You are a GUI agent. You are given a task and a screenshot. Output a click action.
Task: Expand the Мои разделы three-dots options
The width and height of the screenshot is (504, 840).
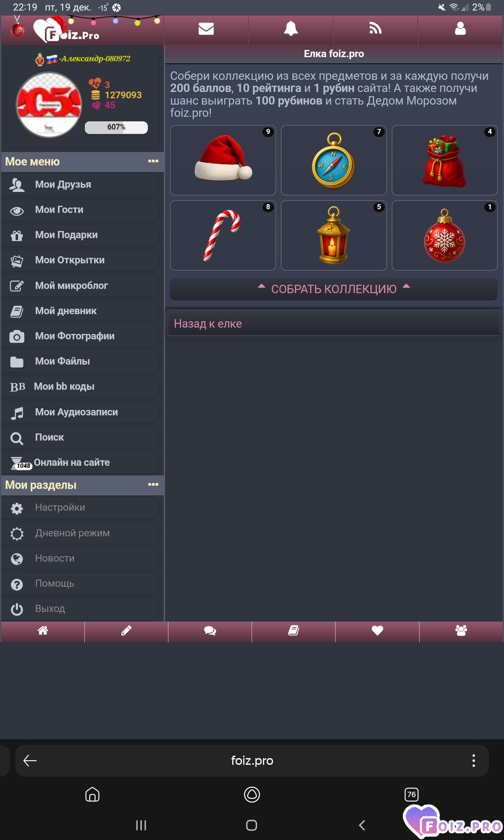coord(153,485)
